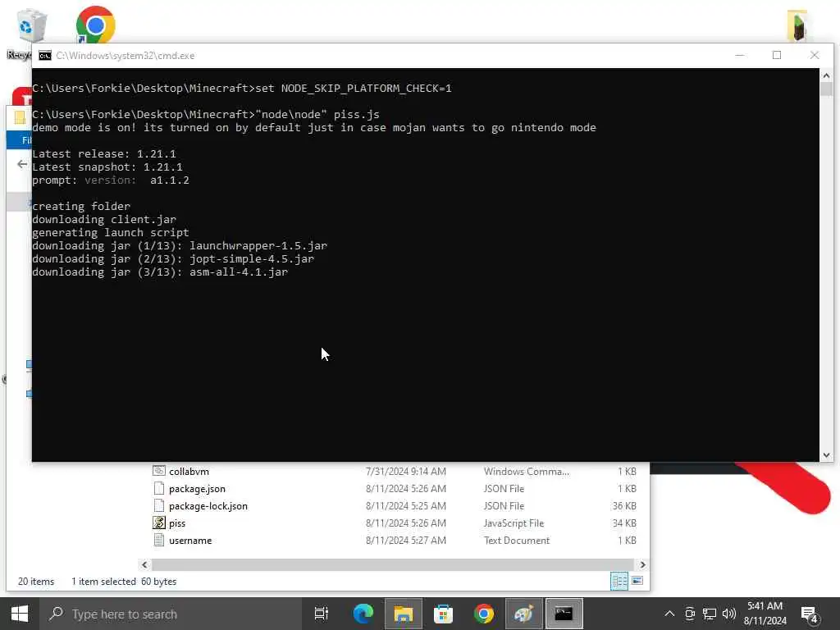Click the 8/11/2024 5:27 AM date cell
The image size is (840, 630).
pos(405,540)
